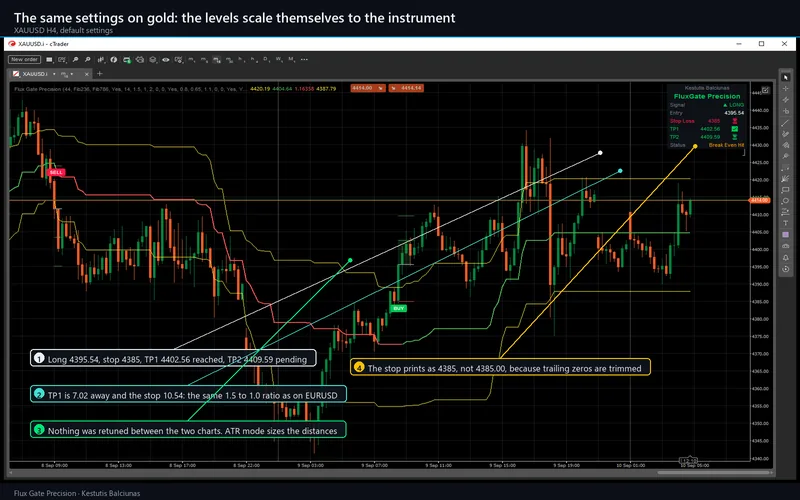
Task: Click the Break Even Hit status text
Action: 727,145
